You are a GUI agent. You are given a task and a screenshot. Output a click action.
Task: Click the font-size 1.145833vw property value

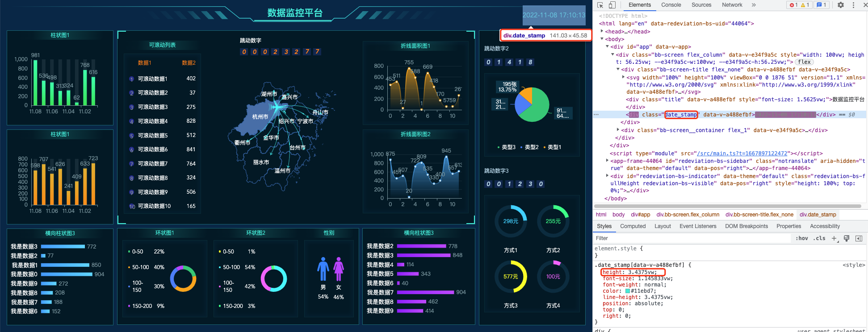[655, 278]
